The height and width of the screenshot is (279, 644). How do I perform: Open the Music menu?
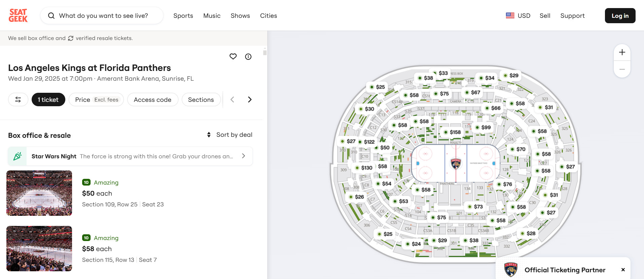pos(212,16)
